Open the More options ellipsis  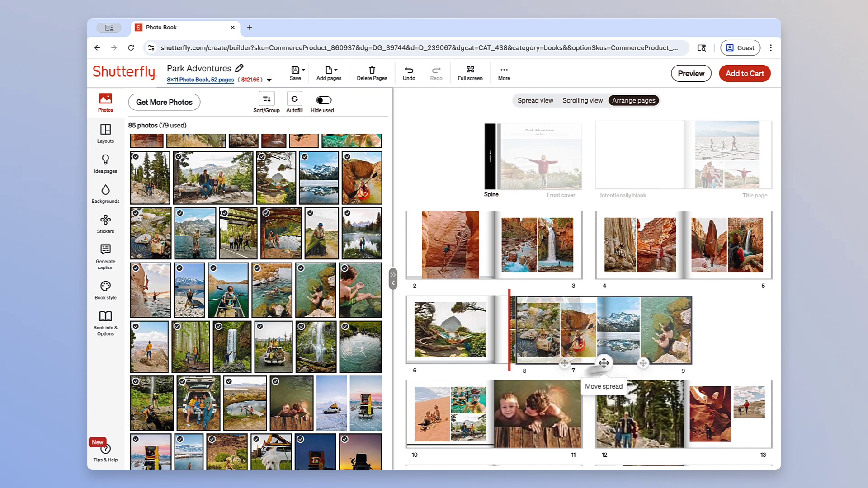click(x=504, y=73)
